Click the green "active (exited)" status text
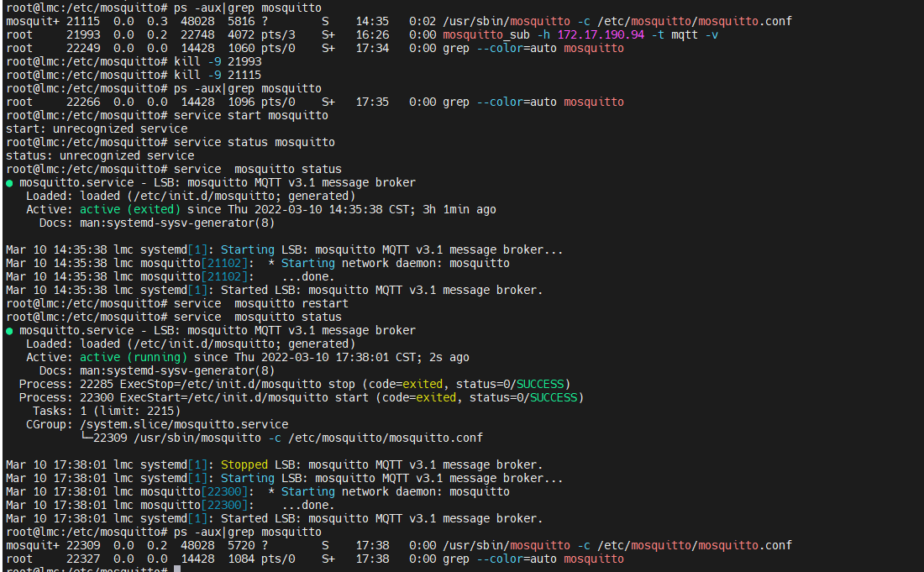Viewport: 924px width, 572px height. (130, 209)
